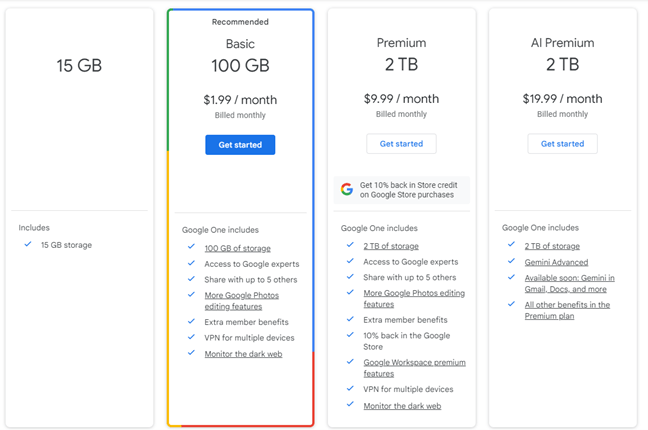Image resolution: width=648 pixels, height=430 pixels.
Task: Click the 10% back in Store credit banner
Action: (x=406, y=189)
